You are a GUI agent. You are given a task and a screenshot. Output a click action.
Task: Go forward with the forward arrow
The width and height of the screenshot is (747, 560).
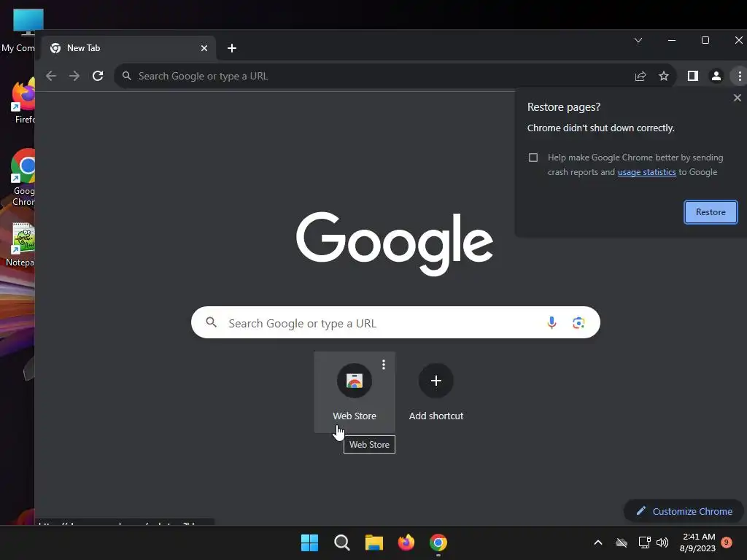tap(74, 76)
